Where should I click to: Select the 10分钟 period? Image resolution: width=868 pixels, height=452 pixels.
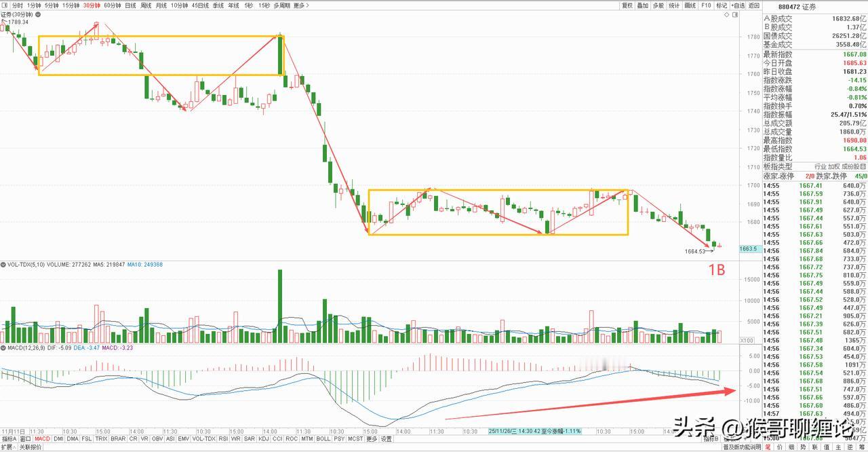[179, 5]
